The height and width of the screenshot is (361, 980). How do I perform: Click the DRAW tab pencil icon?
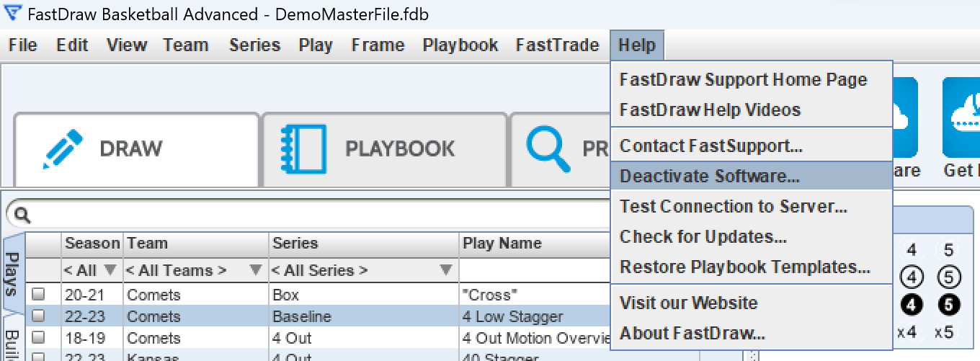pyautogui.click(x=63, y=150)
